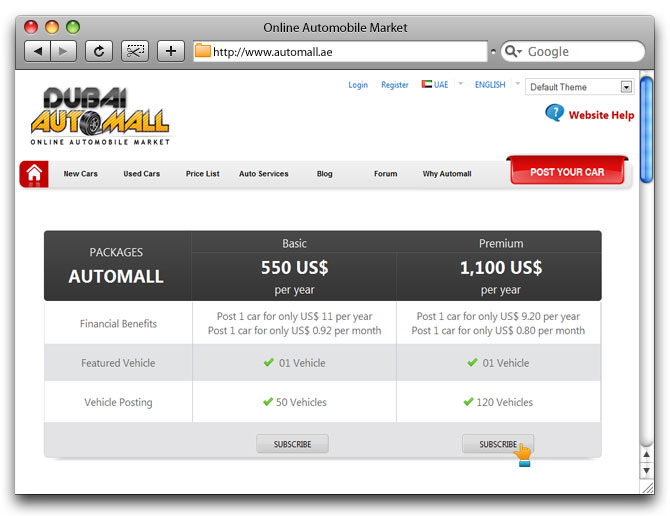The image size is (670, 516).
Task: Expand the UAE country dropdown arrow
Action: (x=460, y=84)
